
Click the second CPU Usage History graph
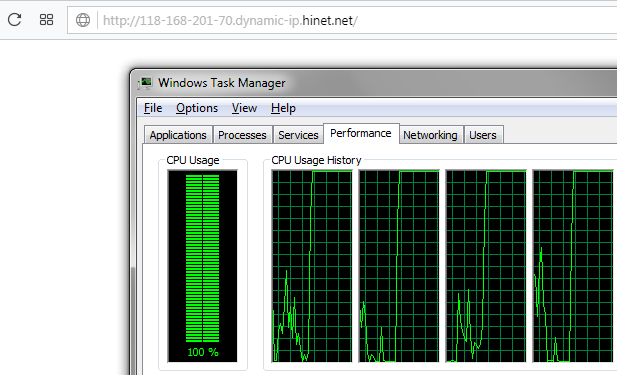point(399,266)
